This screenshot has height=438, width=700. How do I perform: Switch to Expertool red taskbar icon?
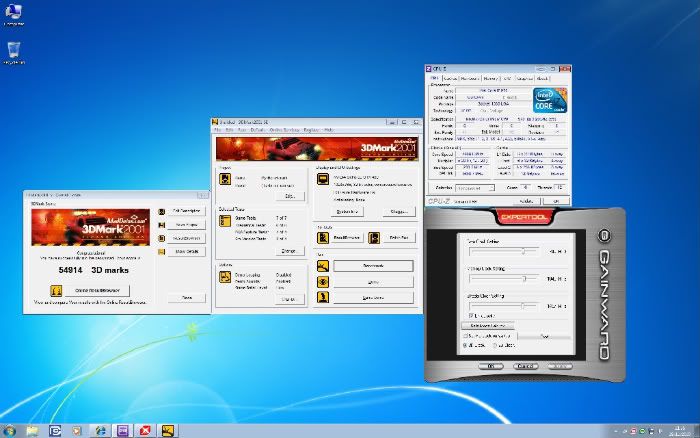point(145,430)
